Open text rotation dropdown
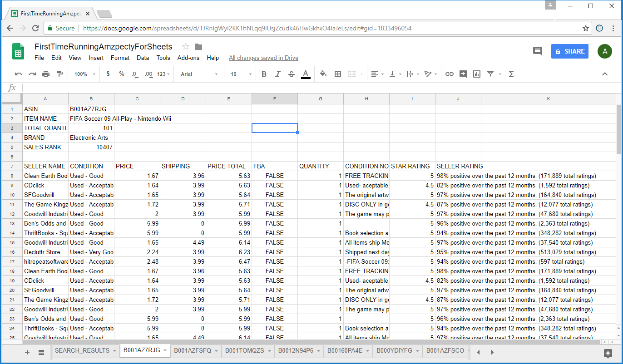This screenshot has width=623, height=364. click(x=430, y=74)
